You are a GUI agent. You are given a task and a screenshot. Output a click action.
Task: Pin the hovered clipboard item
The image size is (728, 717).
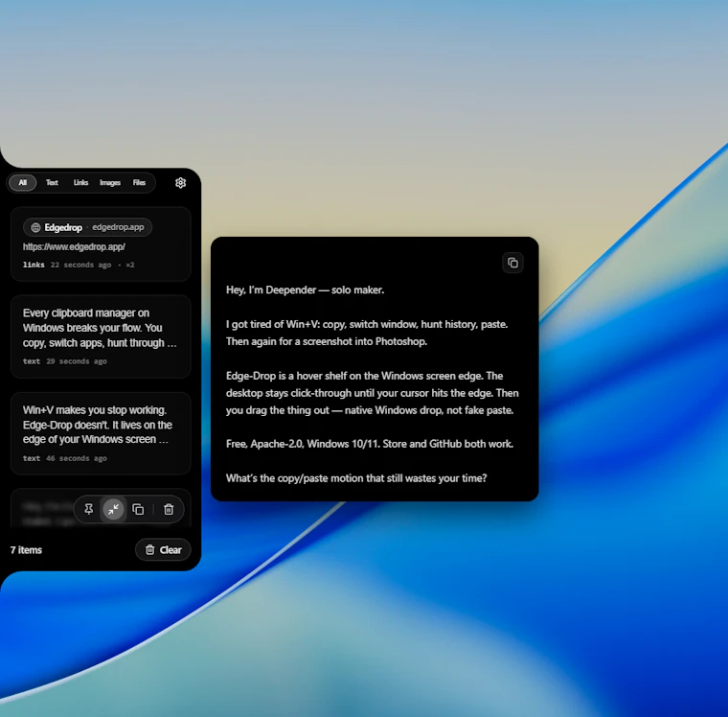[89, 509]
